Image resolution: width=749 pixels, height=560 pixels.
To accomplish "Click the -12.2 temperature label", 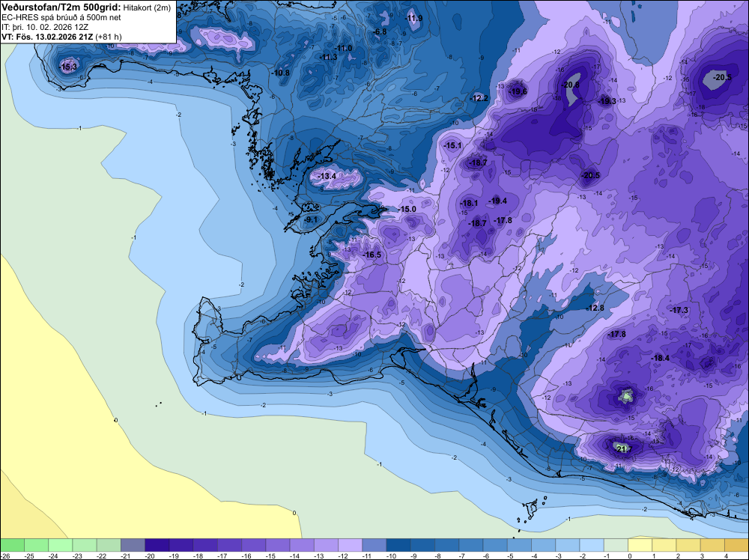I will click(x=479, y=98).
